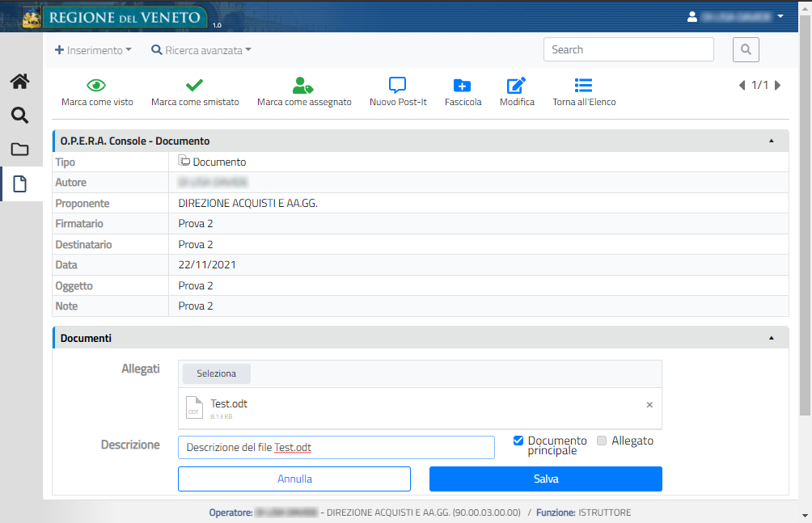
Task: Remove the Test.odt attachment
Action: pos(649,405)
